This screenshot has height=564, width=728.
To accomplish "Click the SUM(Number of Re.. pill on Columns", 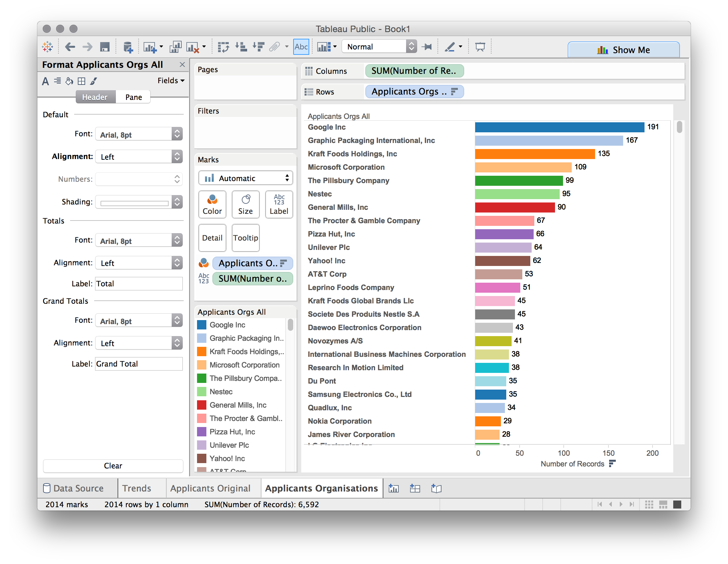I will 414,71.
